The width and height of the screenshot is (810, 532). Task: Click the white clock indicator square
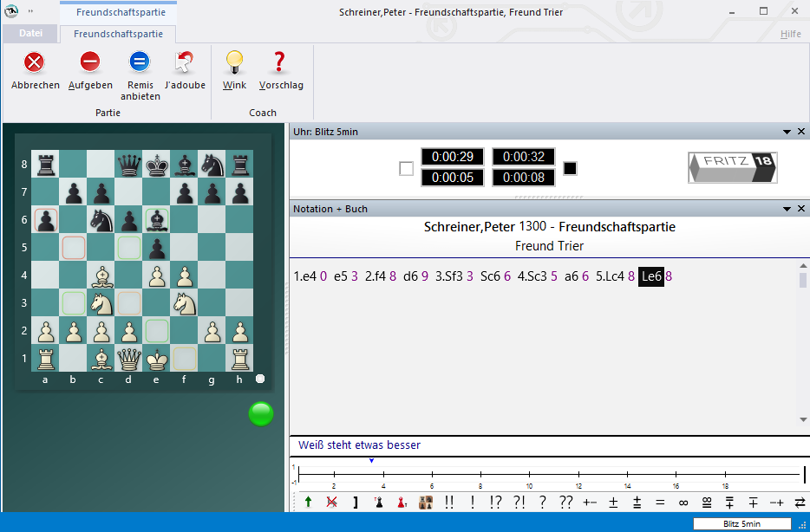coord(406,168)
